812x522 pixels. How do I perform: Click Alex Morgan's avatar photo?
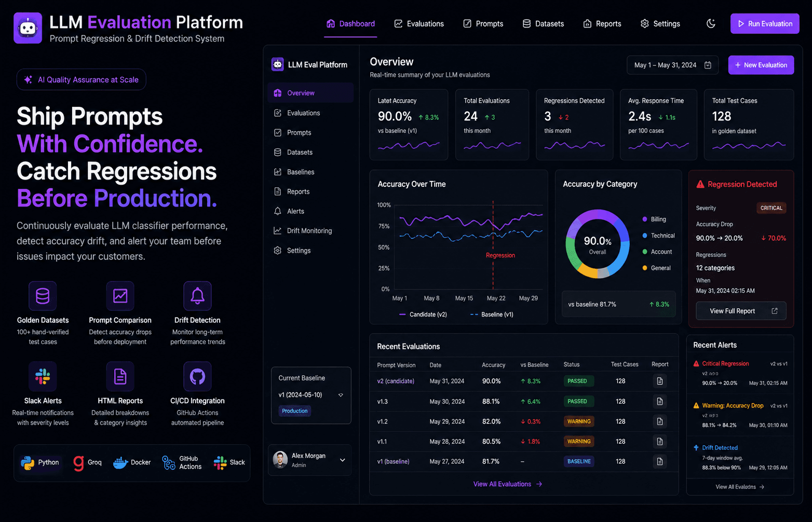(x=280, y=460)
